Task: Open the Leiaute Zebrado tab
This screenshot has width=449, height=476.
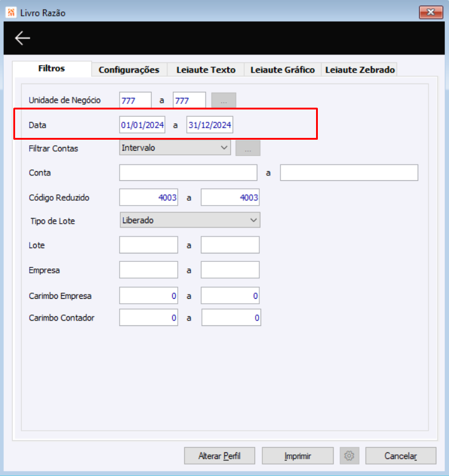Action: coord(360,70)
